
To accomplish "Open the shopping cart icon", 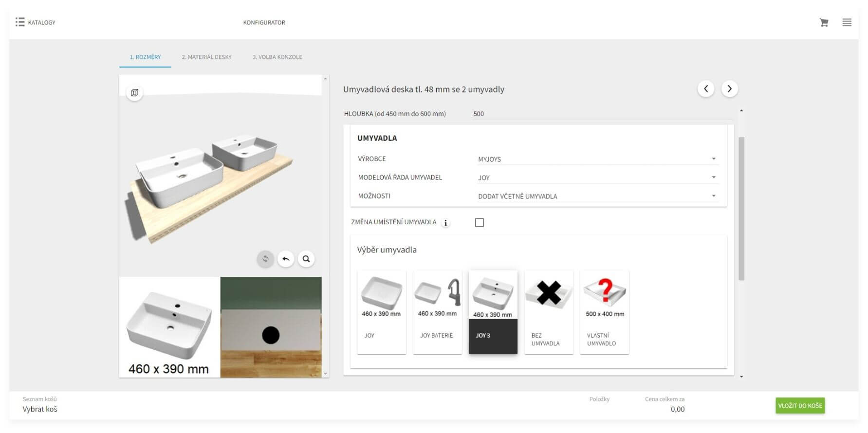I will point(824,22).
